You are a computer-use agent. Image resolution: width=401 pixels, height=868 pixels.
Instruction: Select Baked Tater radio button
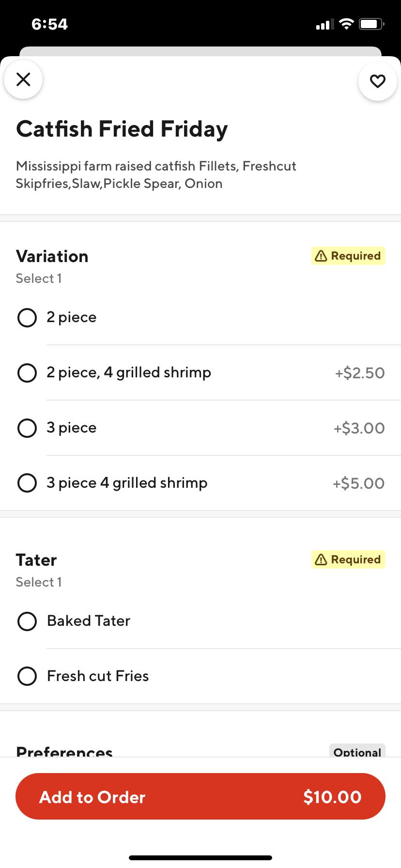27,621
